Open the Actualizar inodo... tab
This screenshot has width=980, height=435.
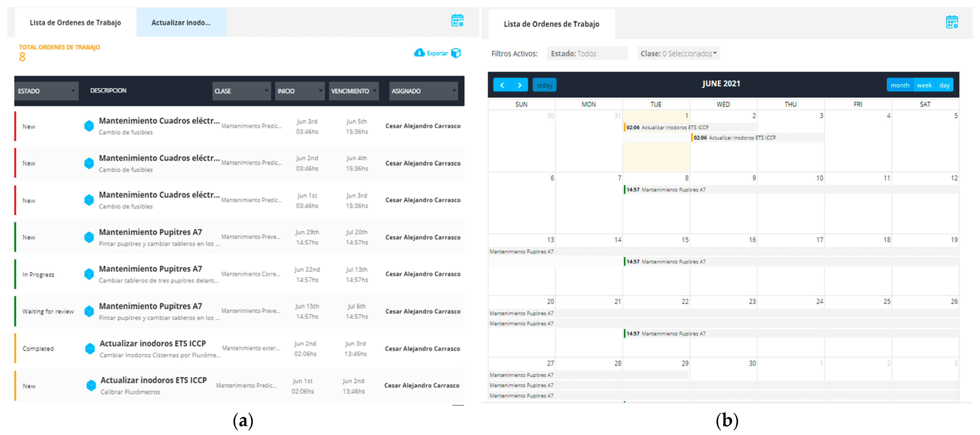pyautogui.click(x=181, y=23)
